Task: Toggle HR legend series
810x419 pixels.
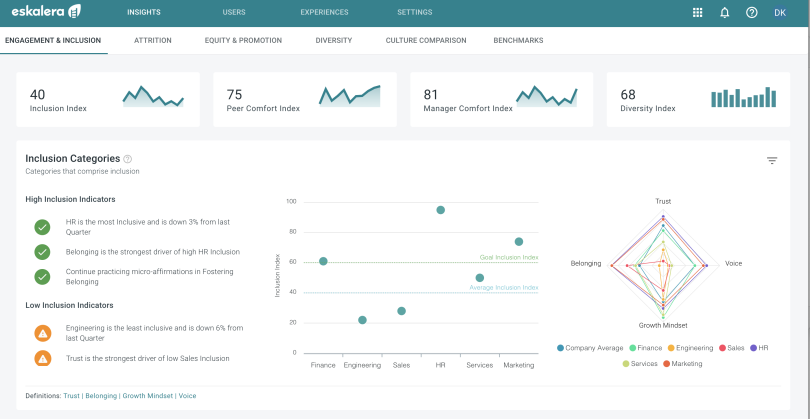Action: (x=759, y=348)
